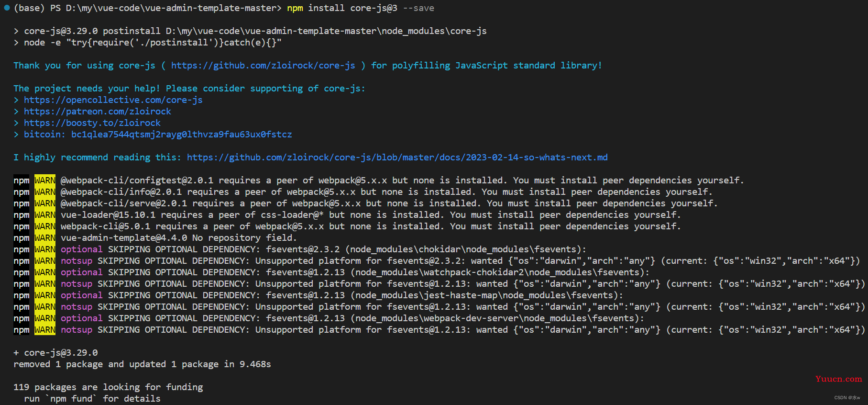Open the github.com/zloirock/core-js link
868x405 pixels.
pyautogui.click(x=263, y=66)
